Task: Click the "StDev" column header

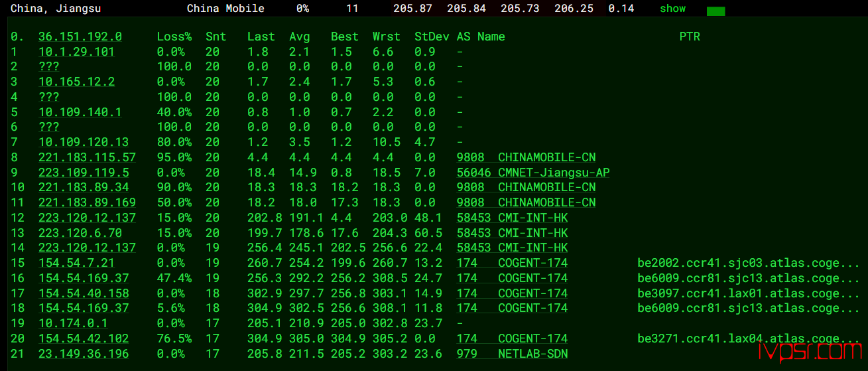Action: [x=432, y=37]
